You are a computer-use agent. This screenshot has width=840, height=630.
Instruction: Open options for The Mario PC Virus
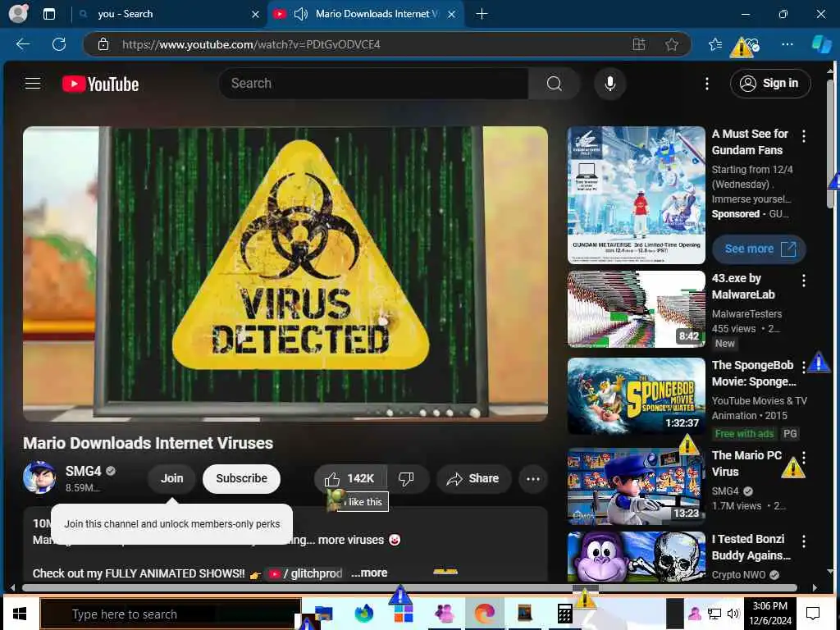804,457
